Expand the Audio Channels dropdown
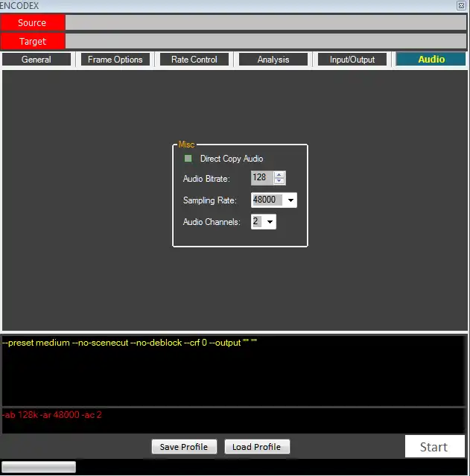 270,221
